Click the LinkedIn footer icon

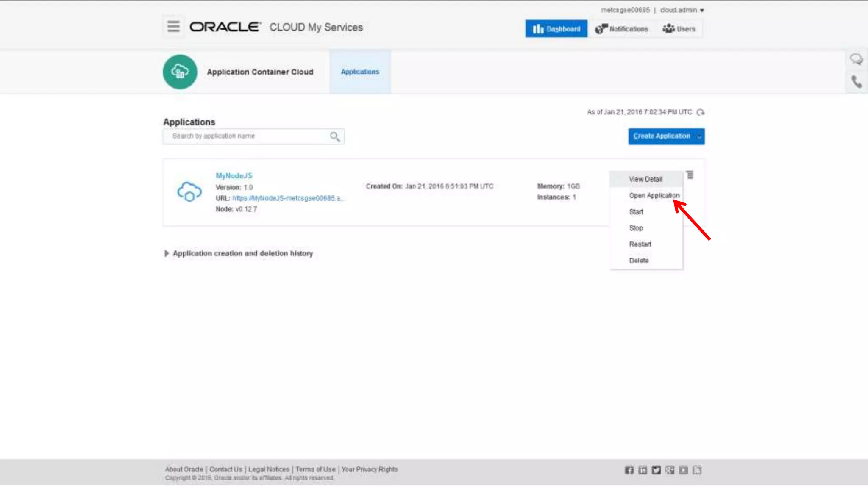[643, 470]
